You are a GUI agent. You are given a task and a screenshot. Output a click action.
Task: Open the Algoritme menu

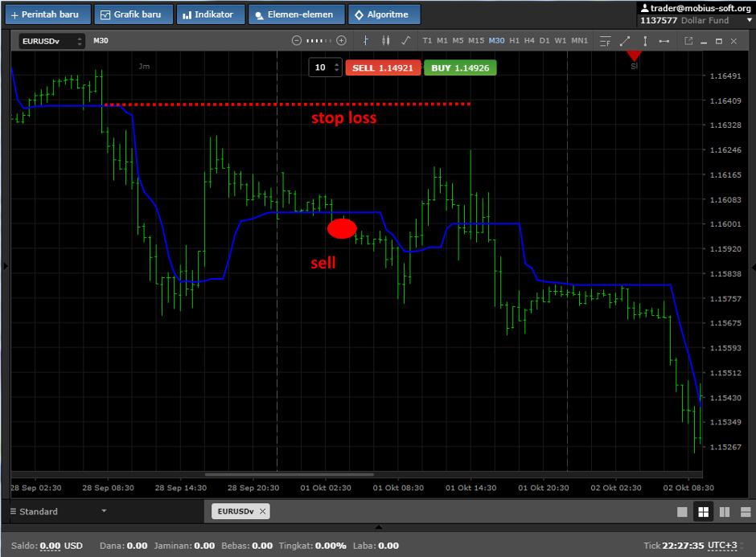[384, 14]
